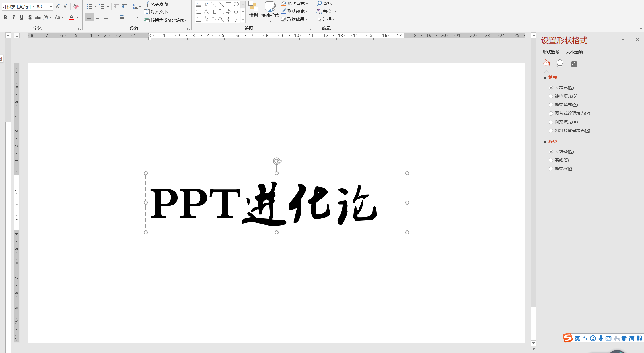Select pattern fill 图案填充
This screenshot has width=644, height=353.
click(x=563, y=122)
